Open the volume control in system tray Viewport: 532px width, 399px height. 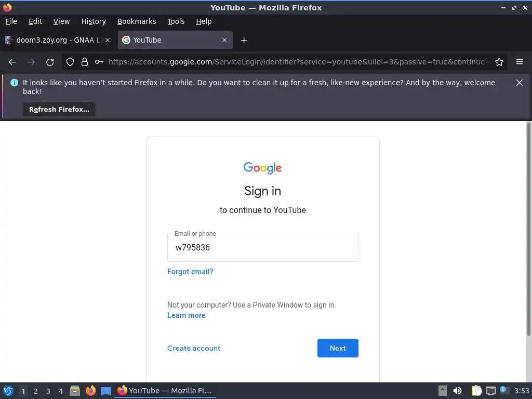tap(457, 391)
